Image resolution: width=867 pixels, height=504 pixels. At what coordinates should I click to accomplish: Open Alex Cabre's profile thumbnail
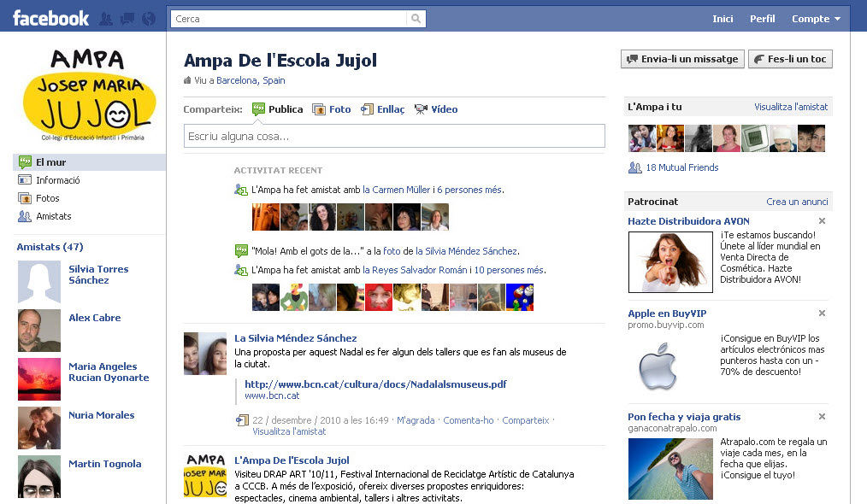point(39,331)
